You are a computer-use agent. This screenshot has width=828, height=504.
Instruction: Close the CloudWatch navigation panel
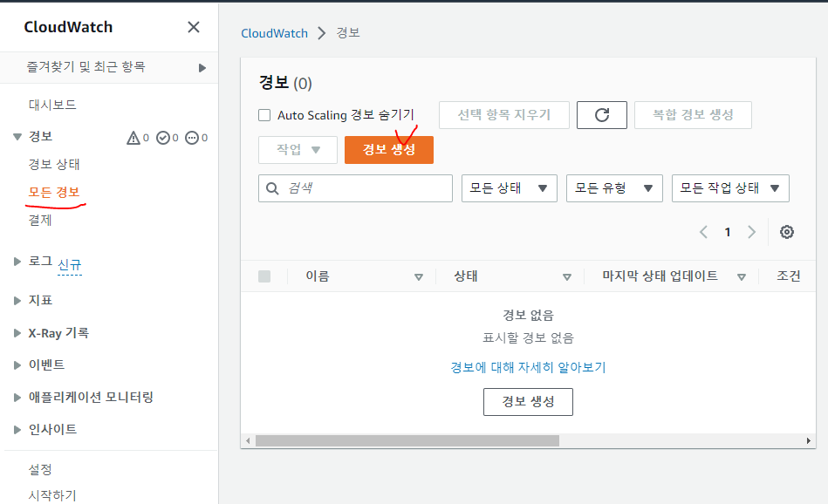[194, 27]
